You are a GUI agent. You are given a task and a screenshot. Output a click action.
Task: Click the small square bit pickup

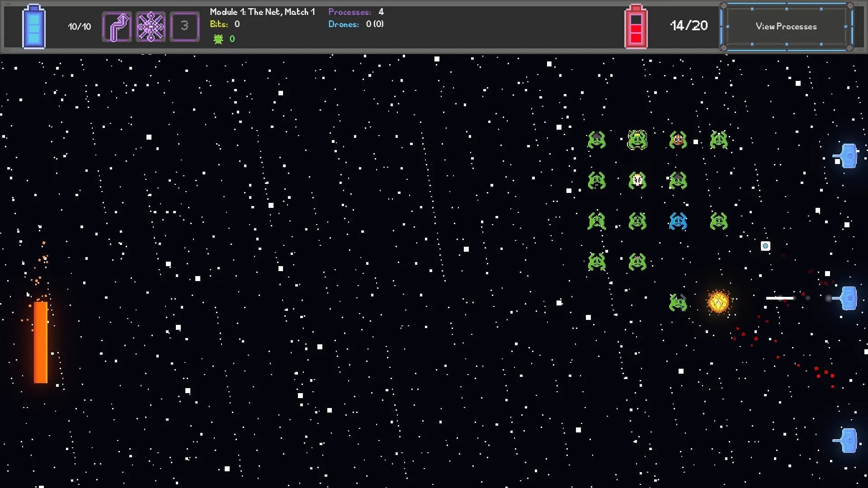click(x=765, y=246)
